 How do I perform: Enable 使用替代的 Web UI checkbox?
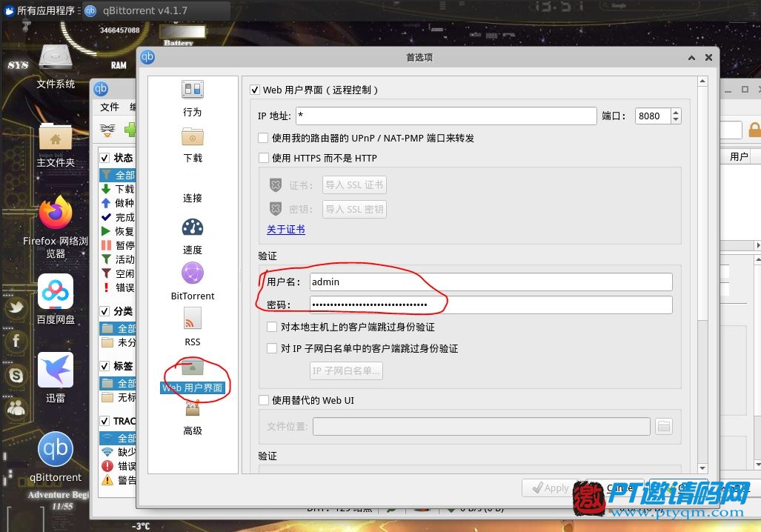pyautogui.click(x=263, y=400)
